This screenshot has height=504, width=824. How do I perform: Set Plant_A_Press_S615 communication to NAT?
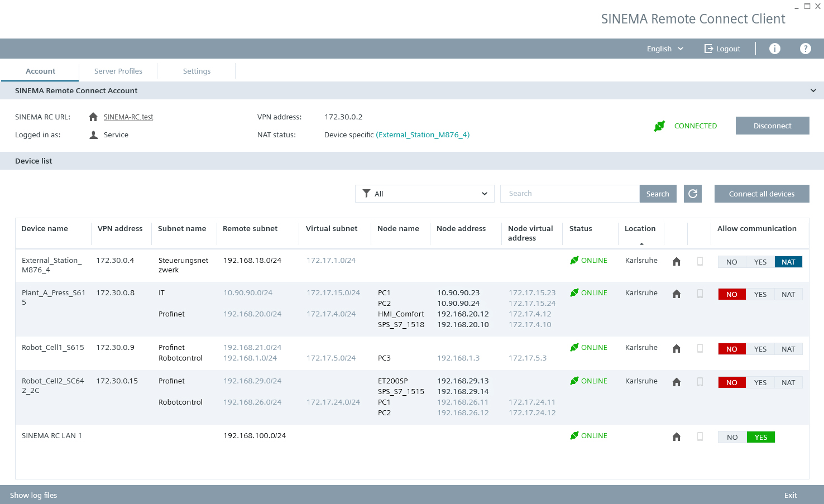click(788, 294)
